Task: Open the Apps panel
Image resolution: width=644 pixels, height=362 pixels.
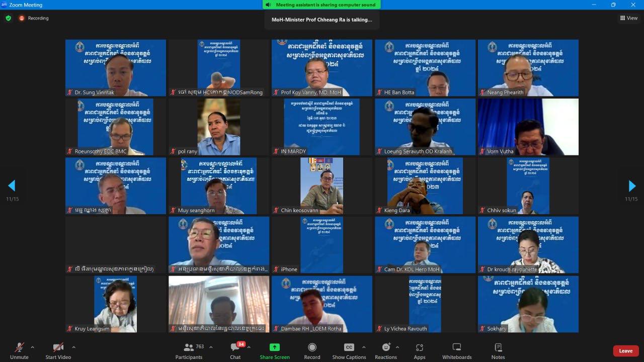Action: 420,347
